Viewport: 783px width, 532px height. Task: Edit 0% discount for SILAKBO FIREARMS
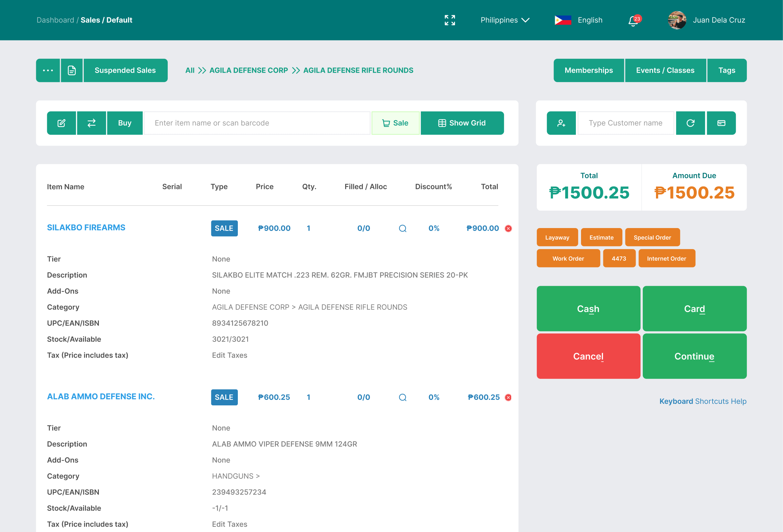(434, 228)
